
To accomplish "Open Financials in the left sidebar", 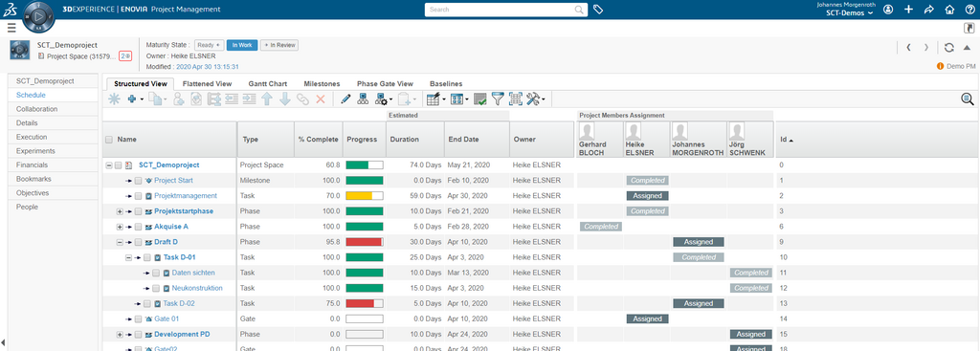I will click(33, 165).
